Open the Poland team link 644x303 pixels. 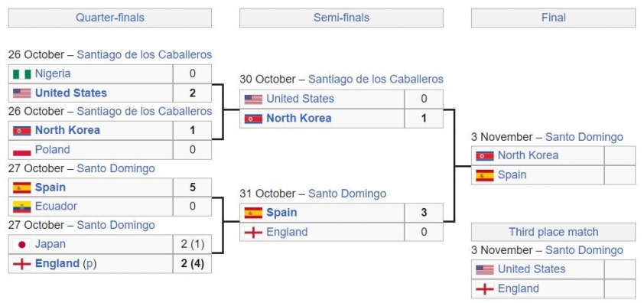(53, 150)
